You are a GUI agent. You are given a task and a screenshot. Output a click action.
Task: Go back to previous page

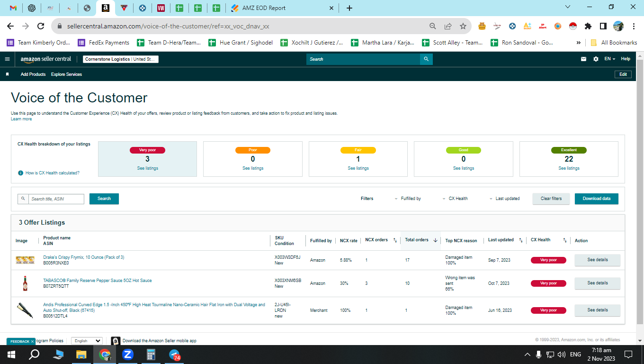pyautogui.click(x=10, y=26)
